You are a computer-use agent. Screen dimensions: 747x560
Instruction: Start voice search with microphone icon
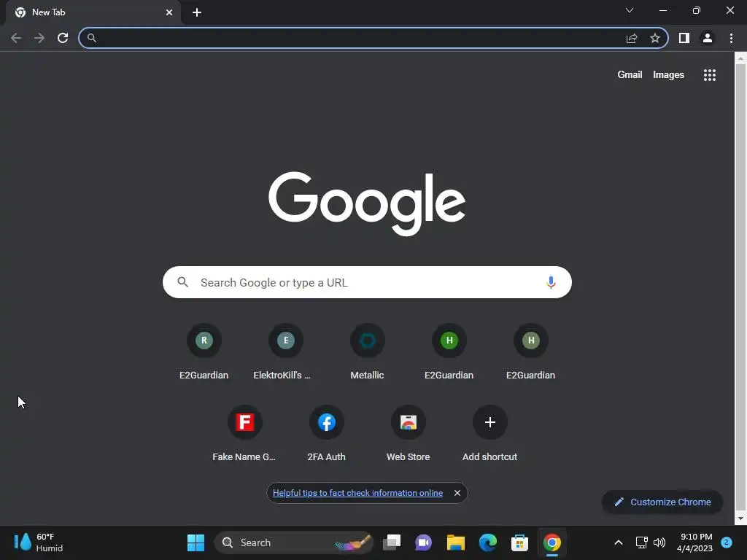coord(551,282)
